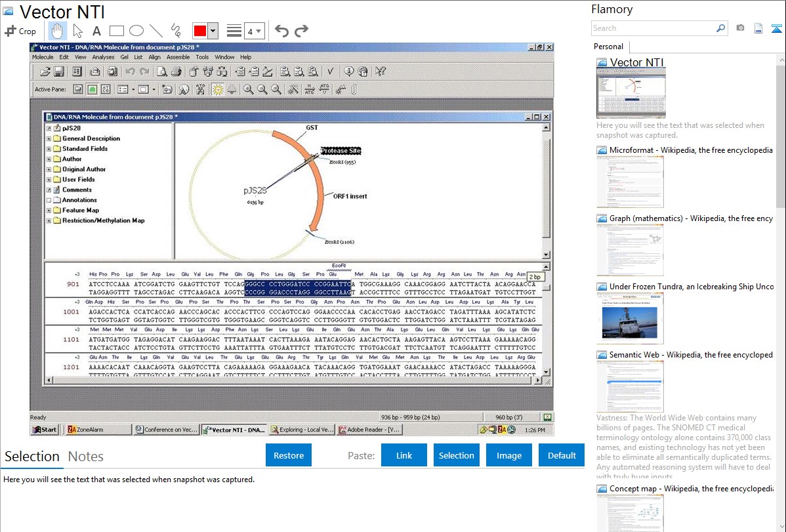Open the drawing color dropdown arrow
Image resolution: width=786 pixels, height=532 pixels.
(x=213, y=31)
